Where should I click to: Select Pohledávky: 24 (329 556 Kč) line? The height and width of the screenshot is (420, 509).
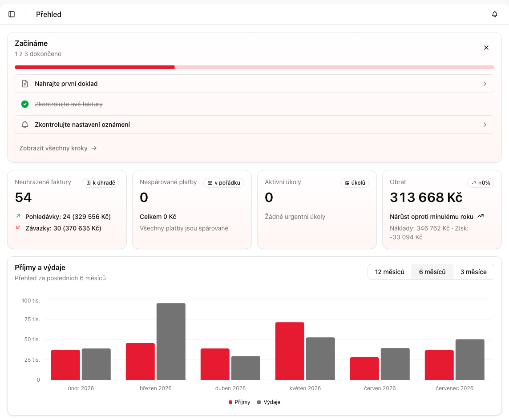pos(68,217)
